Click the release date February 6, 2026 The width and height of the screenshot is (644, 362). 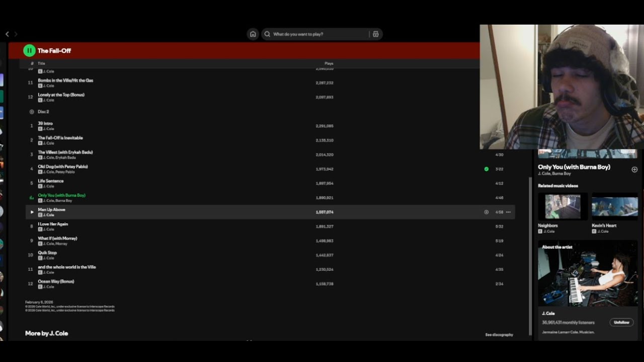point(39,302)
